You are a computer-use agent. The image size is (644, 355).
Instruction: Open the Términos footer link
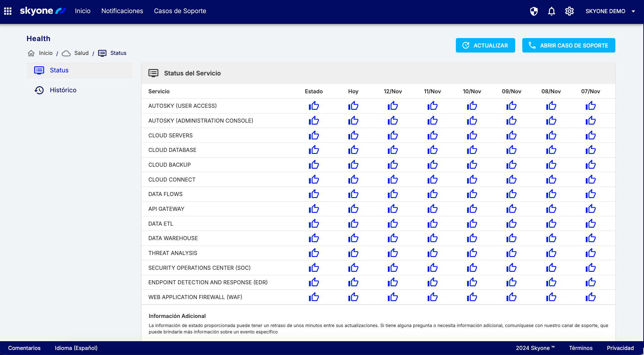click(581, 348)
